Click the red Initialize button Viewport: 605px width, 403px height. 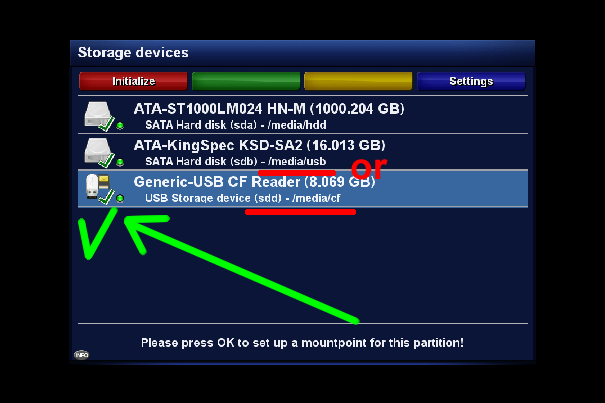coord(133,81)
